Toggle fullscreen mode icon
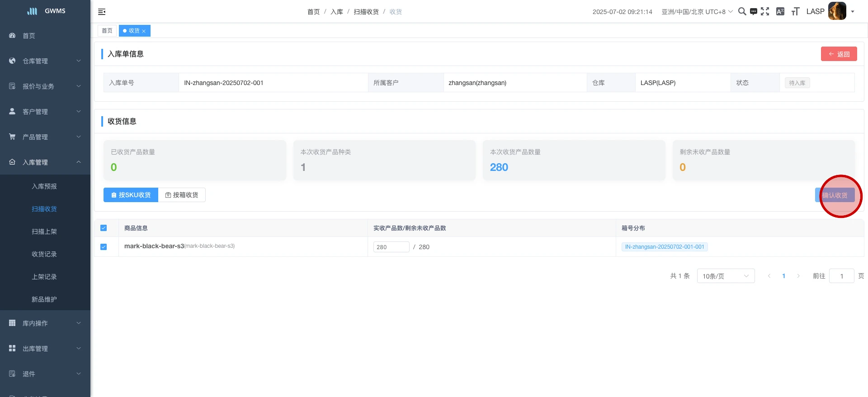Viewport: 868px width, 397px height. tap(765, 11)
